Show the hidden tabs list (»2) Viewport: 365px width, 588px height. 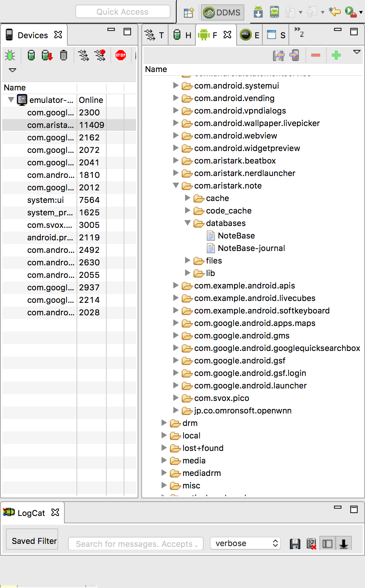point(299,32)
